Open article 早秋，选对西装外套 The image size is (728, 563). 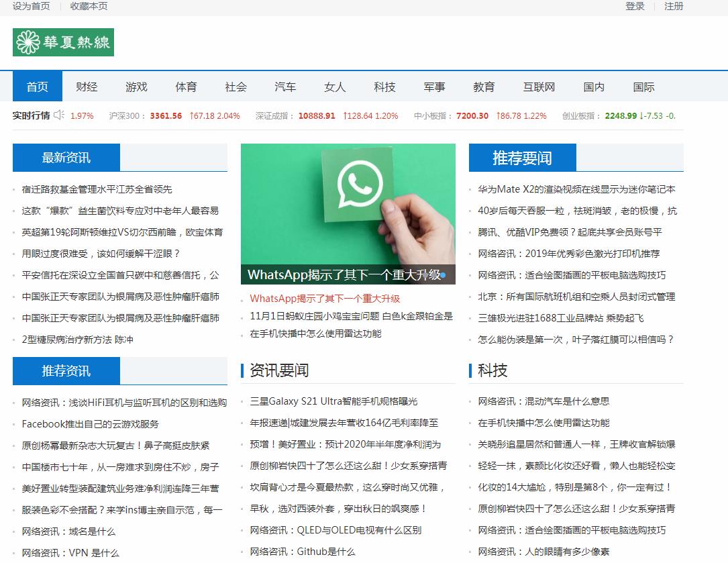[x=338, y=508]
